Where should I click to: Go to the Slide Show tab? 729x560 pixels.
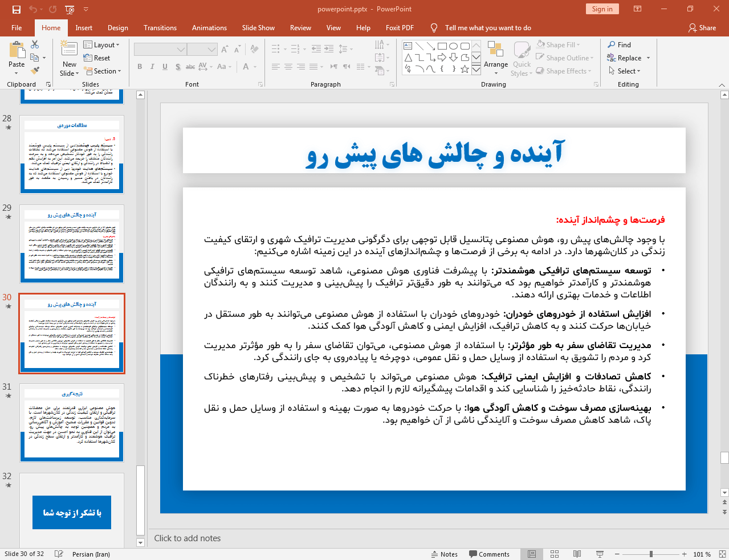(258, 27)
